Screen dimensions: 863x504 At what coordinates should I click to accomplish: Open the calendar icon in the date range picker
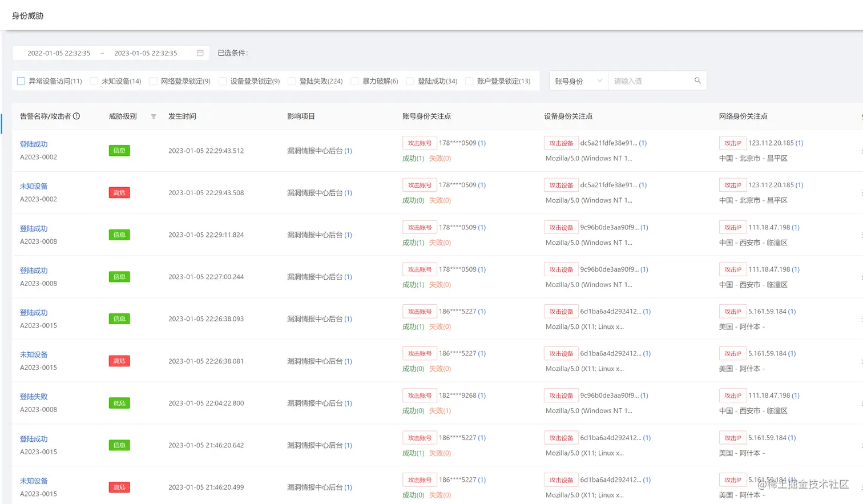[x=200, y=53]
